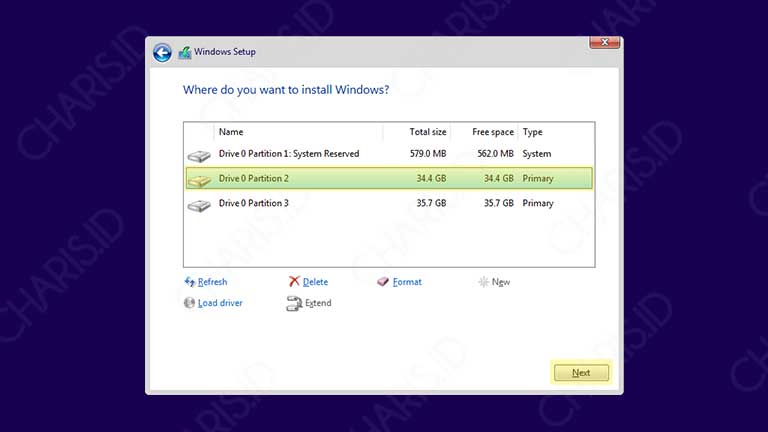Close the Windows Setup dialog

[x=604, y=42]
